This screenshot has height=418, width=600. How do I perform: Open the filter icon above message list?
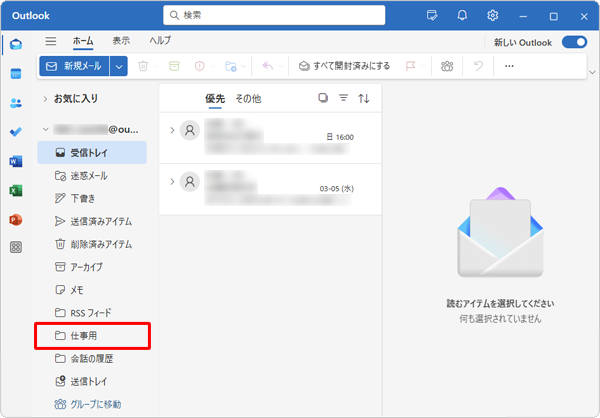click(x=343, y=98)
